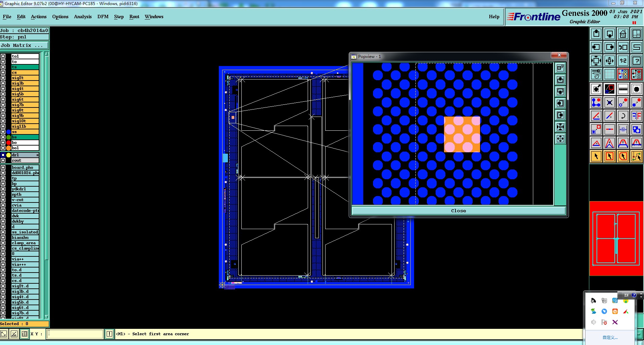Click the red color dot of layer bo
This screenshot has width=644, height=345.
pyautogui.click(x=9, y=143)
